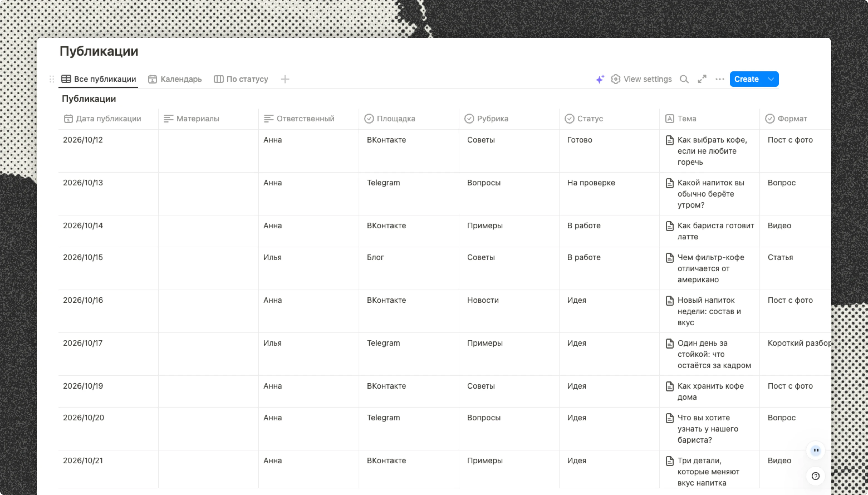
Task: Click the 'Новости' rubric cell
Action: coord(509,311)
